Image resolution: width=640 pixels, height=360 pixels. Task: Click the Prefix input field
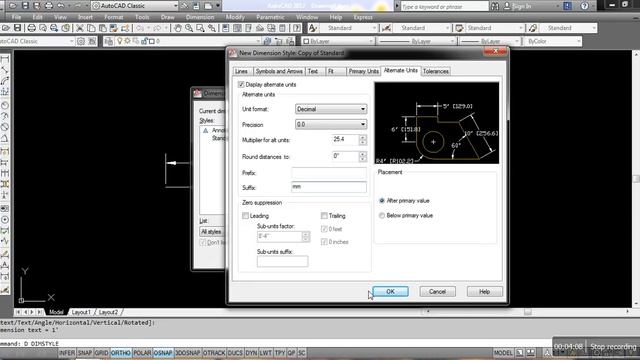(x=329, y=173)
